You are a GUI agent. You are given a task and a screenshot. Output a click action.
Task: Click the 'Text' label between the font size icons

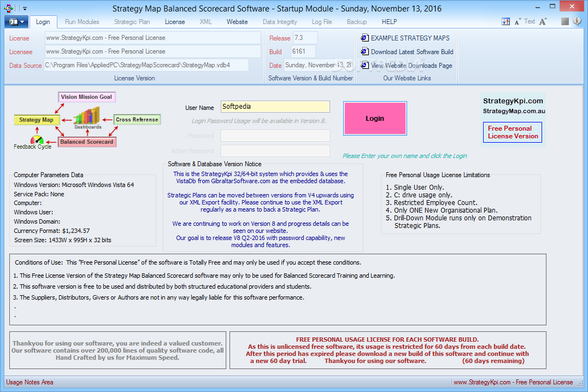[530, 21]
